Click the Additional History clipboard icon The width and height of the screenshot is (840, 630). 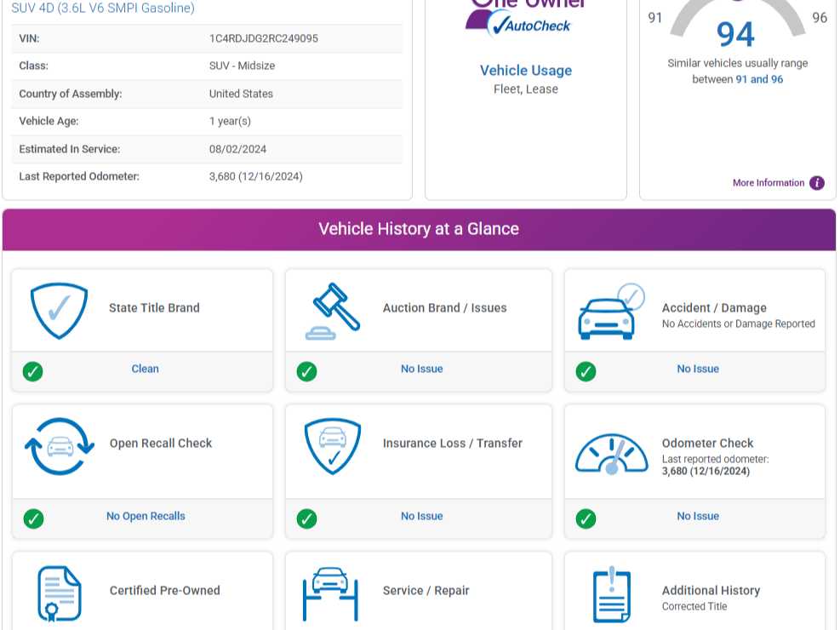[x=612, y=594]
